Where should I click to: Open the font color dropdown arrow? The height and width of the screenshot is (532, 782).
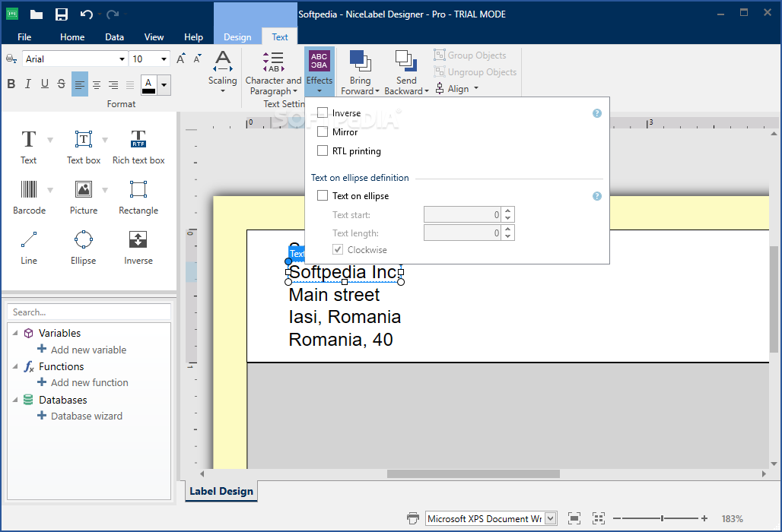(164, 84)
